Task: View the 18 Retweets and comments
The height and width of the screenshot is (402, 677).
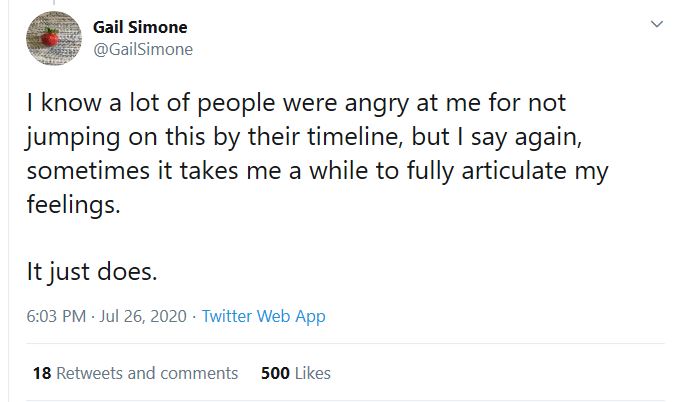Action: point(135,373)
